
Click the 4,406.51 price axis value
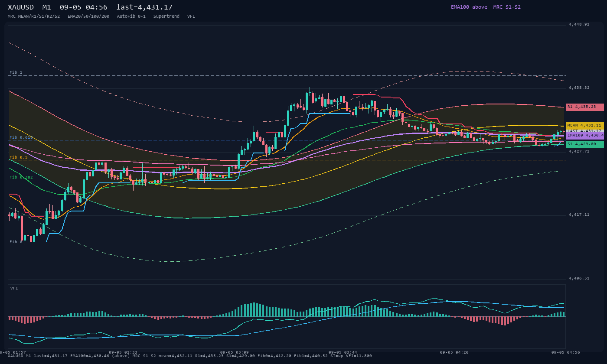tap(579, 278)
